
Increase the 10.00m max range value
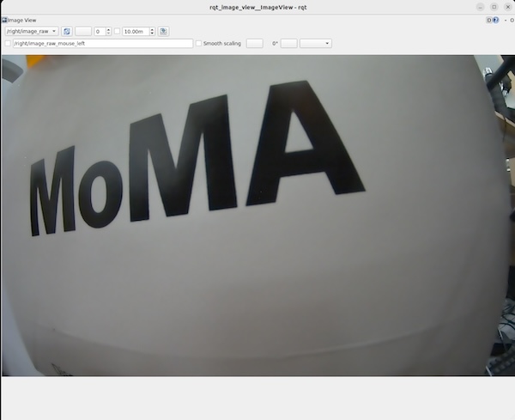[x=152, y=29]
